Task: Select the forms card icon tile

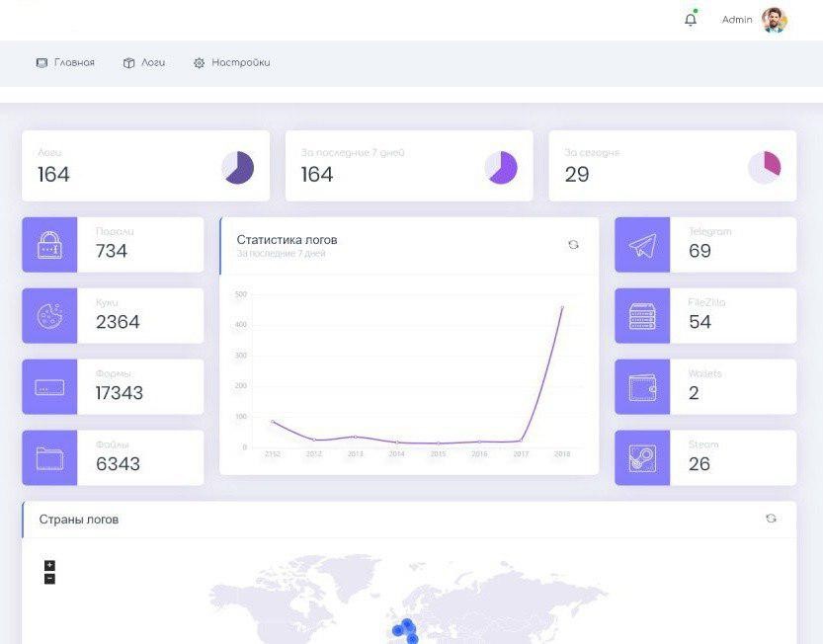Action: (x=49, y=387)
